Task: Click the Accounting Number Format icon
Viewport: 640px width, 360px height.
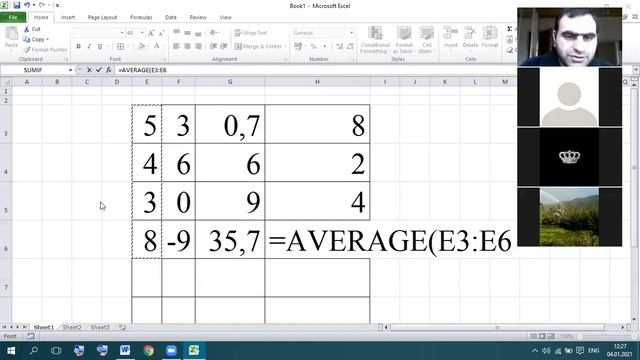Action: 298,47
